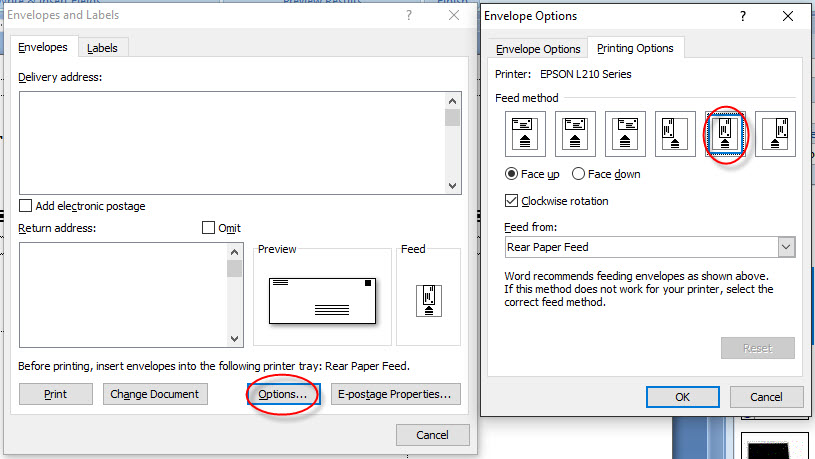Click the Delivery address scrollbar up arrow

(x=452, y=101)
